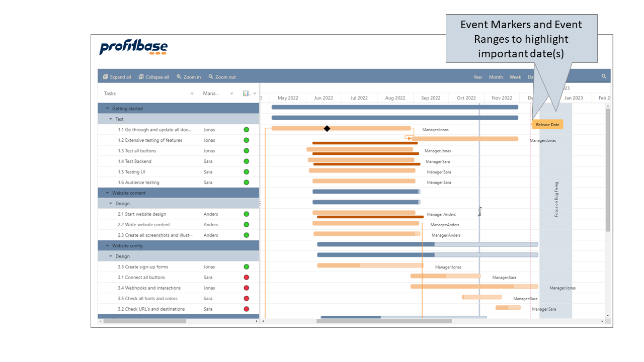Click red status dot for 3.1 Connect all buttons
The width and height of the screenshot is (644, 362).
pyautogui.click(x=247, y=278)
